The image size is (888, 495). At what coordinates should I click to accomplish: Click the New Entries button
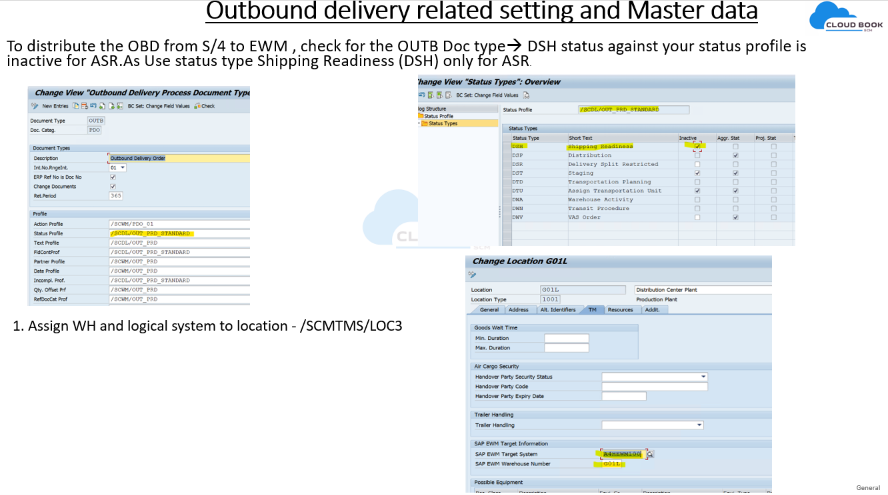[55, 106]
